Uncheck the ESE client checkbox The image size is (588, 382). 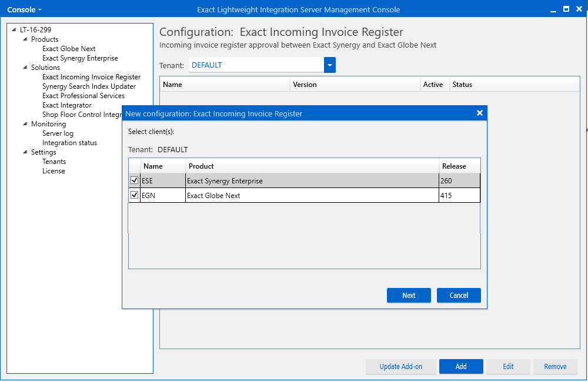click(x=134, y=180)
